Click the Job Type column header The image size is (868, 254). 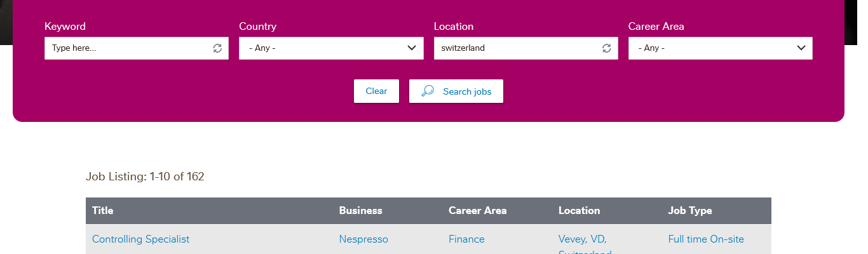point(689,211)
